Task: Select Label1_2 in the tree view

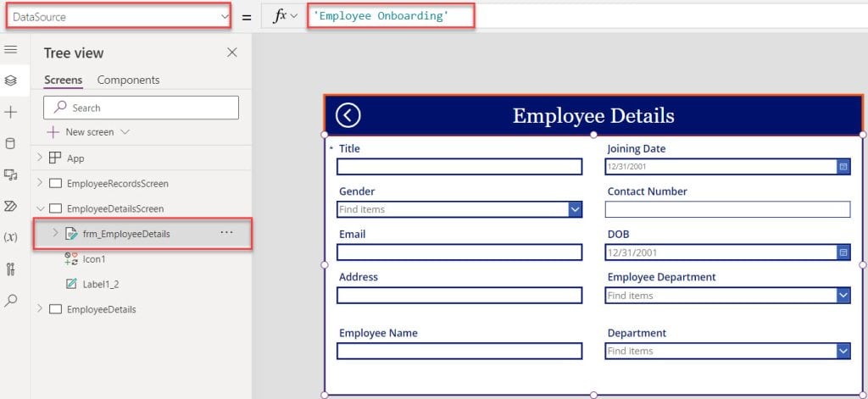Action: (101, 285)
